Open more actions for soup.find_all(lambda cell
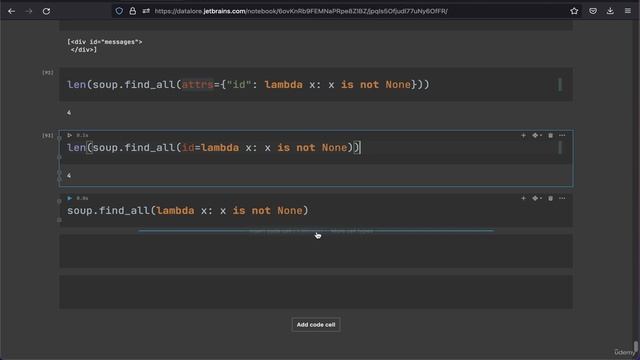The width and height of the screenshot is (640, 360). click(x=562, y=198)
